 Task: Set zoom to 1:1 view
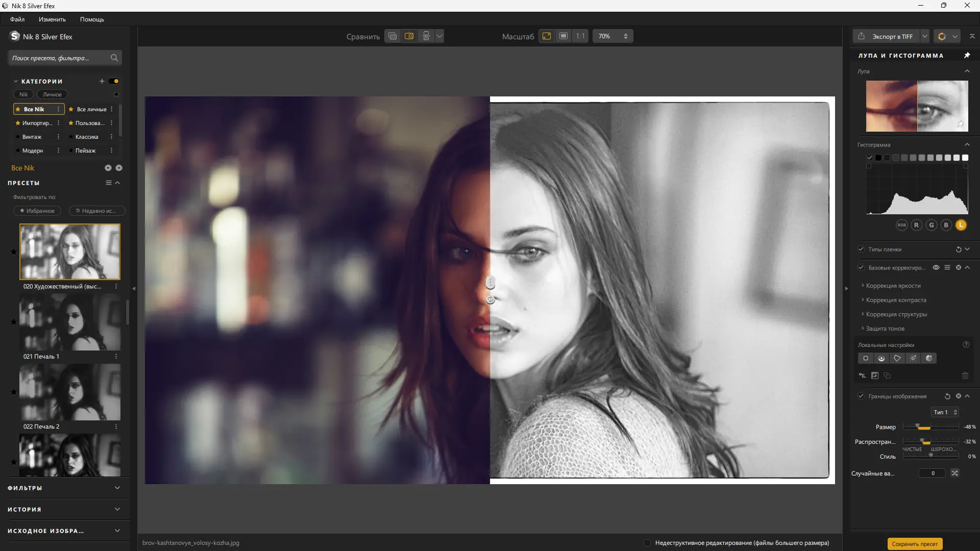(580, 36)
